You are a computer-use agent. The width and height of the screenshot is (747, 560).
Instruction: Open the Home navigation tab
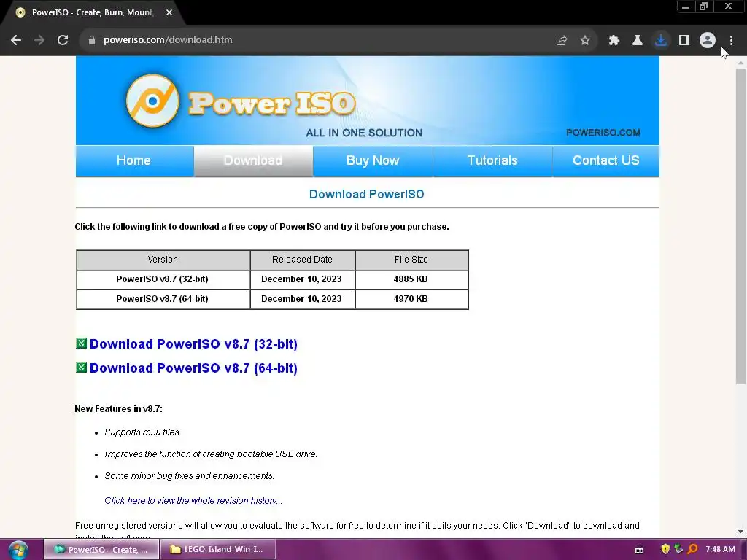coord(134,161)
